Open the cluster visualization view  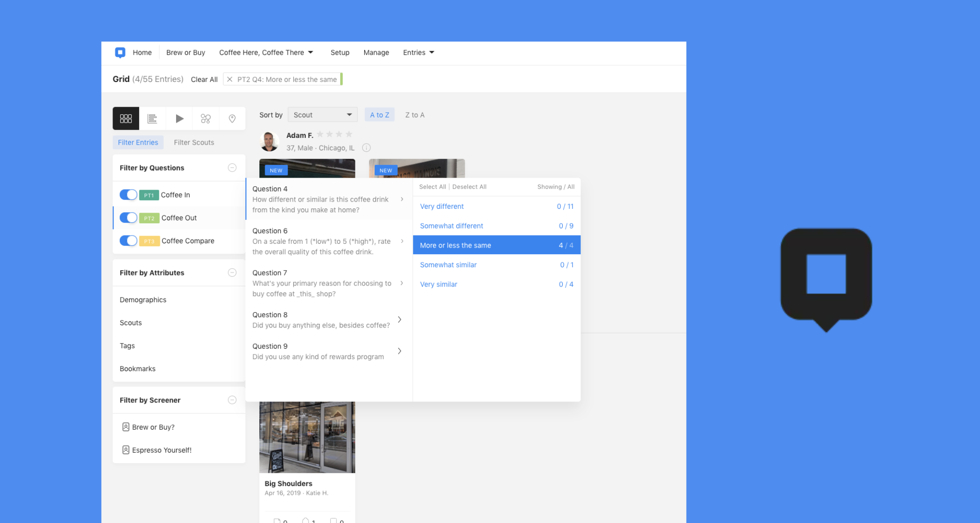click(x=206, y=118)
